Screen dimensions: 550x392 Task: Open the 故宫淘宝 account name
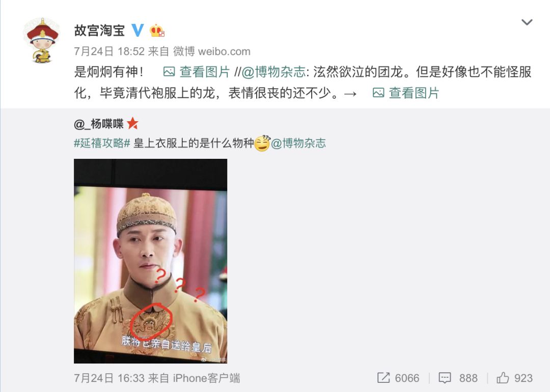click(99, 31)
